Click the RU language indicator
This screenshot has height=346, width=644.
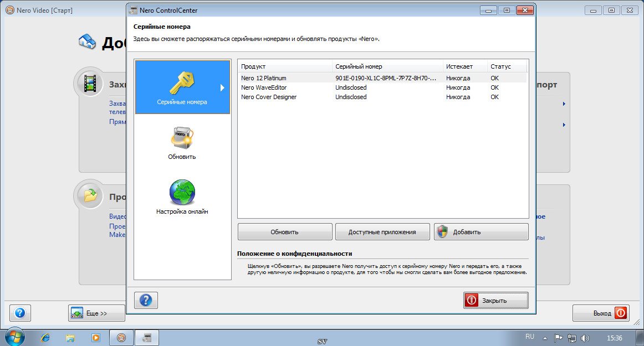(x=530, y=337)
